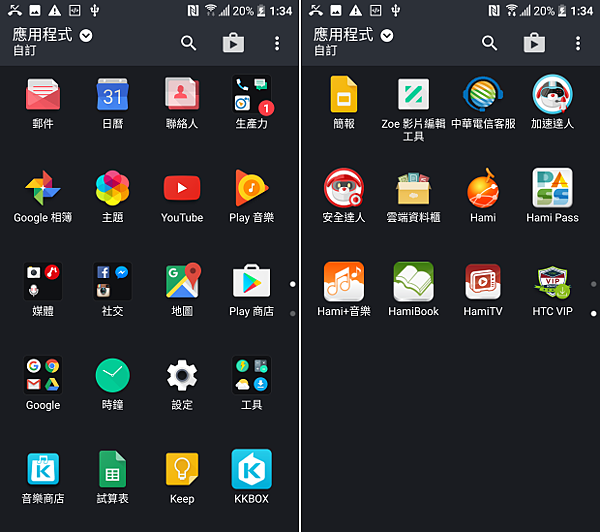Open the 工具 tools folder
This screenshot has width=600, height=532.
click(252, 375)
